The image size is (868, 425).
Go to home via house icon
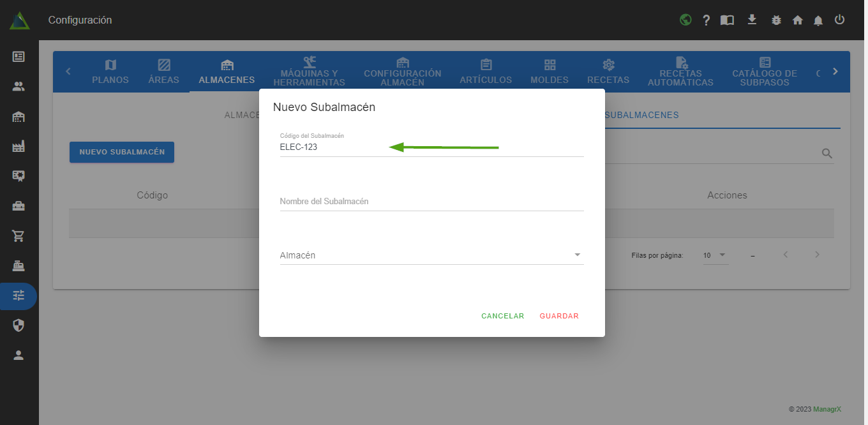point(797,20)
